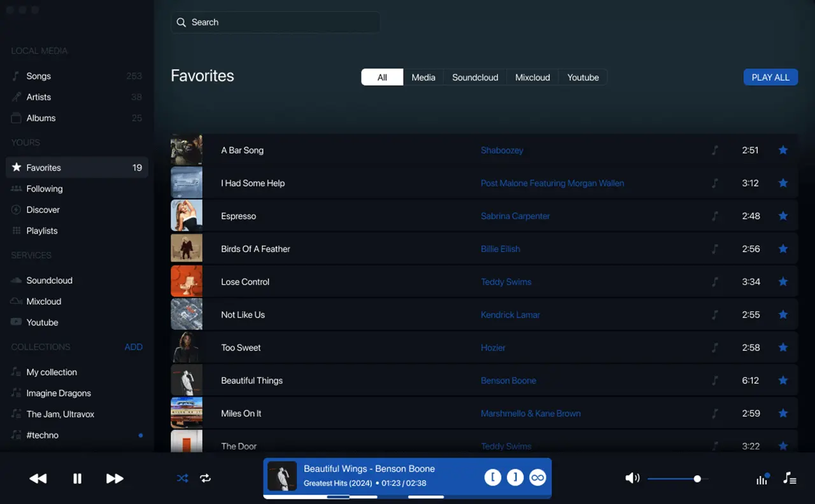Click music note icon for Lose Control
The image size is (815, 504).
(714, 282)
